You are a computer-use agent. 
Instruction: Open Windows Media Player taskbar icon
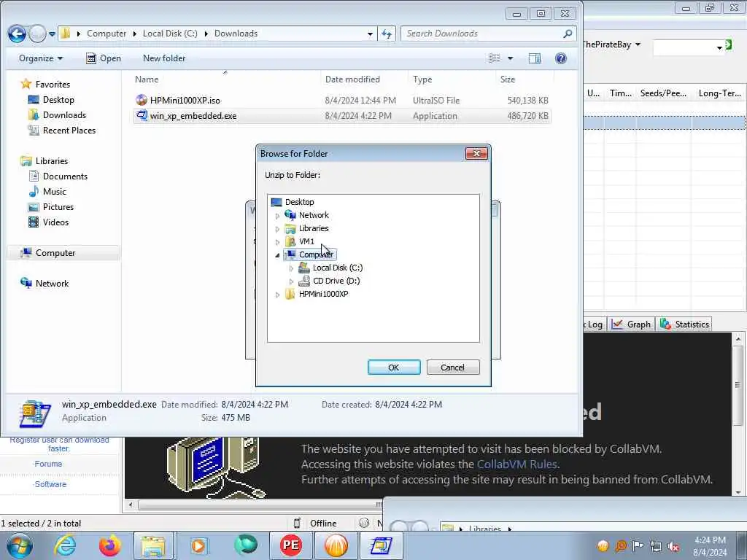click(x=198, y=545)
